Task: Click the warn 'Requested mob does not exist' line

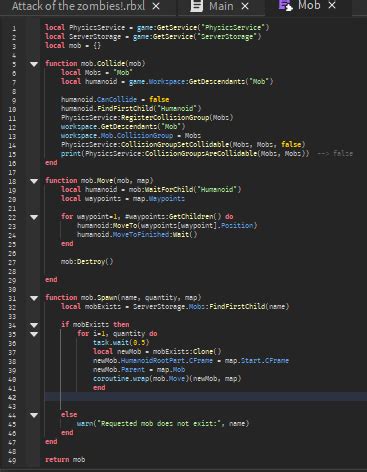Action: coord(163,424)
